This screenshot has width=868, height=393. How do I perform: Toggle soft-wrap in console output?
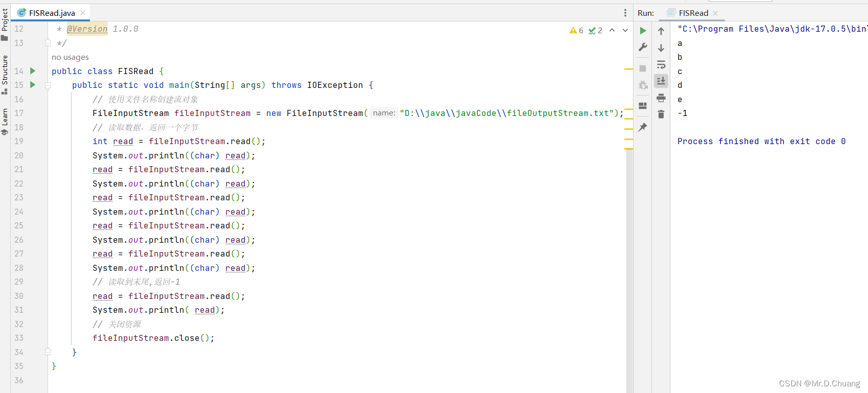coord(661,64)
